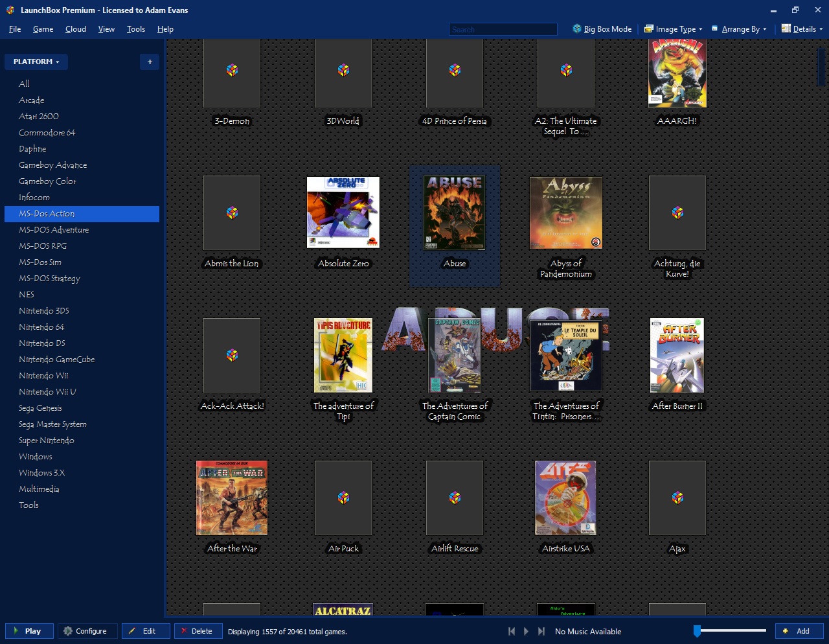Select the 4D Prince of Persia placeholder icon
Screen dimensions: 829x644
coord(455,70)
